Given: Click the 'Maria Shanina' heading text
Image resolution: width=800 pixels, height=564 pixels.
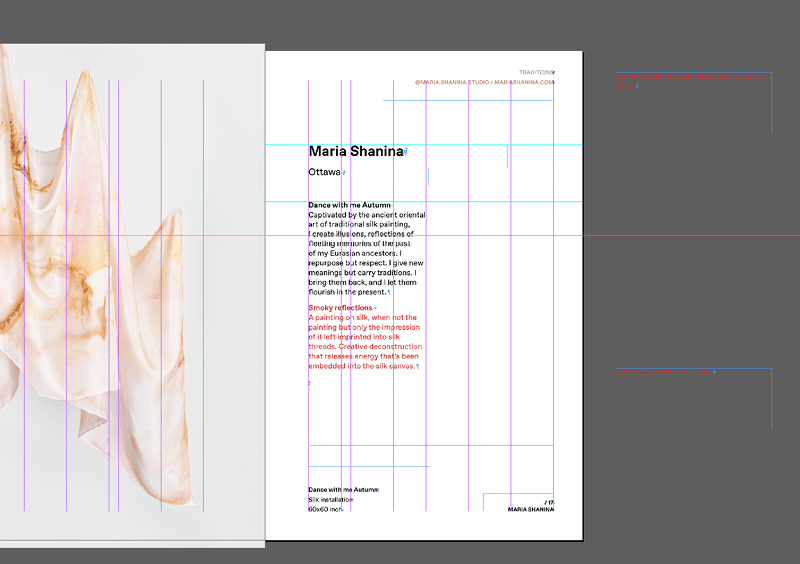Looking at the screenshot, I should (x=355, y=152).
